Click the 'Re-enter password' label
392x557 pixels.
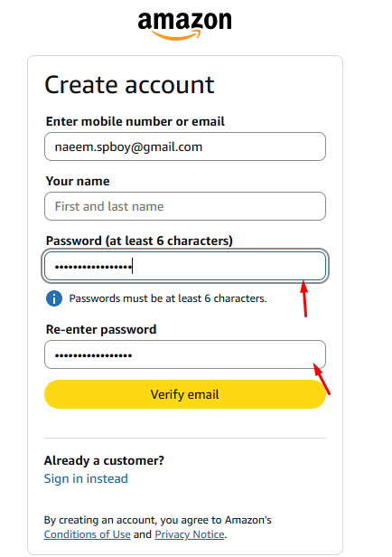click(101, 329)
